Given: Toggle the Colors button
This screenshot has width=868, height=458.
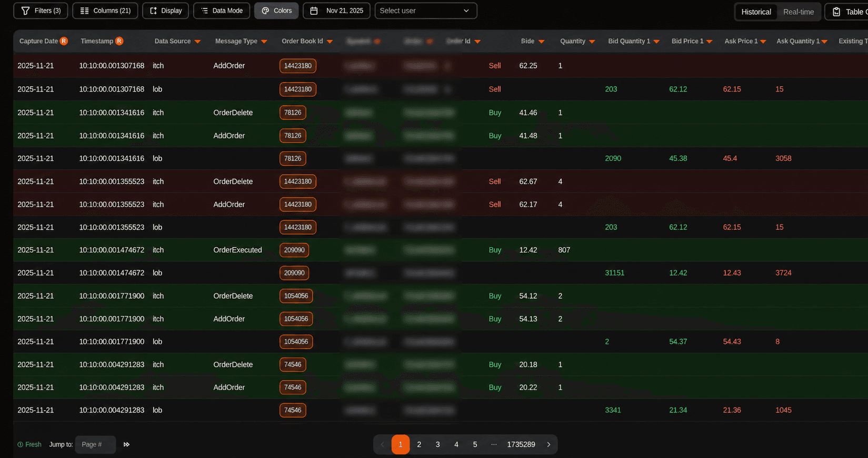Looking at the screenshot, I should (x=276, y=11).
